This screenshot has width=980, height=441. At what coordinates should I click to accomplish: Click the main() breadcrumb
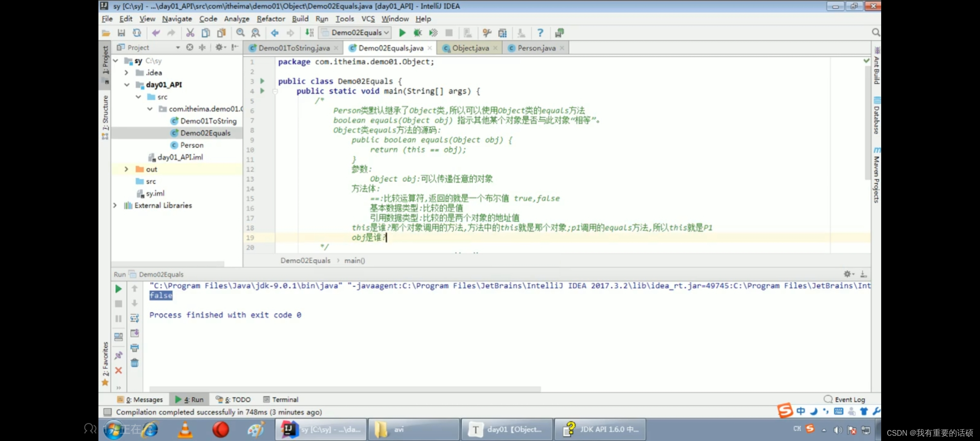pos(354,261)
